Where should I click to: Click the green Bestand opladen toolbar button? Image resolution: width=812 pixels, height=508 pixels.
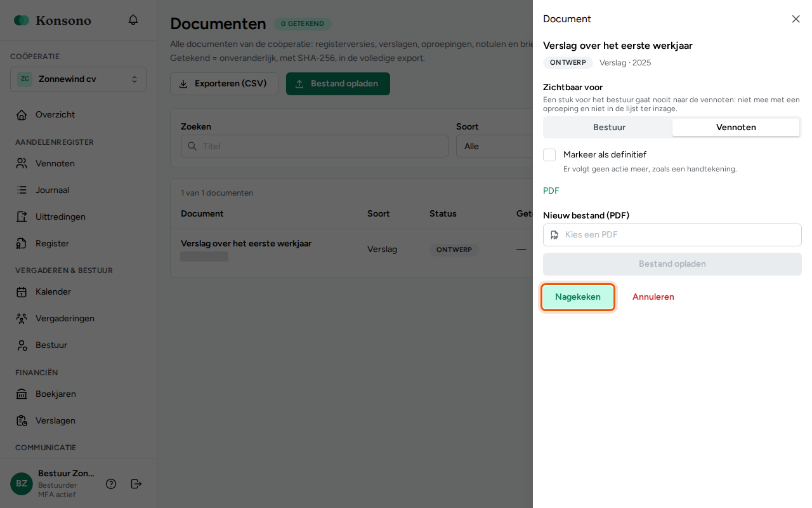click(x=338, y=84)
